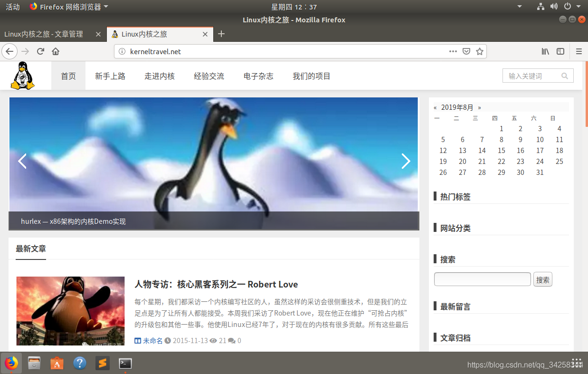Viewport: 588px width, 374px height.
Task: Open the Robert Love interview article
Action: [x=215, y=284]
